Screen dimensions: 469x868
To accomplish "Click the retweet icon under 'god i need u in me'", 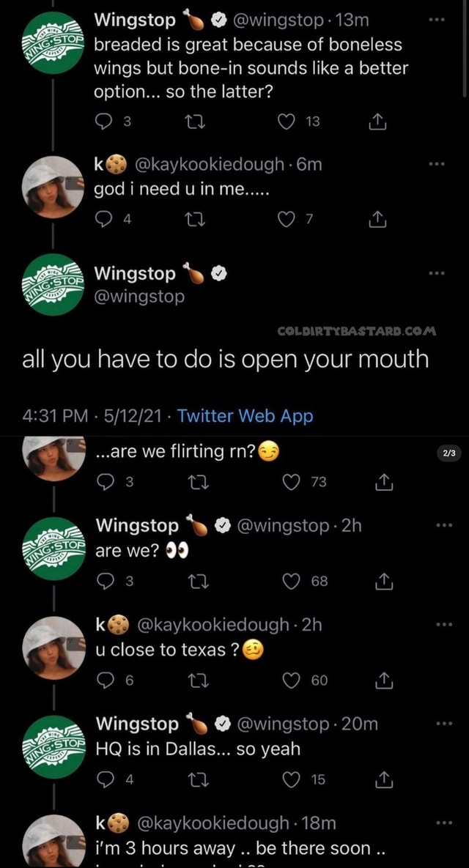I will click(x=193, y=218).
